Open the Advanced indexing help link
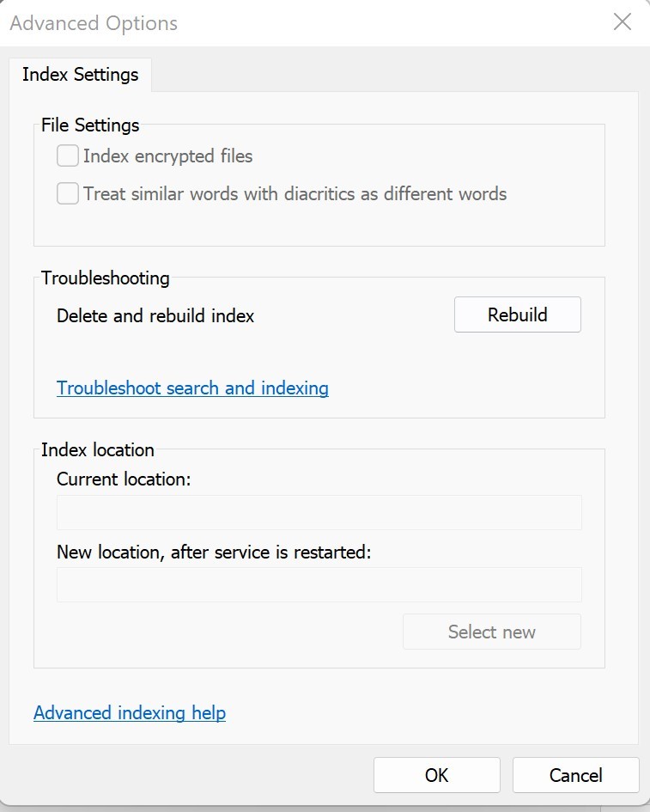650x812 pixels. pyautogui.click(x=130, y=713)
